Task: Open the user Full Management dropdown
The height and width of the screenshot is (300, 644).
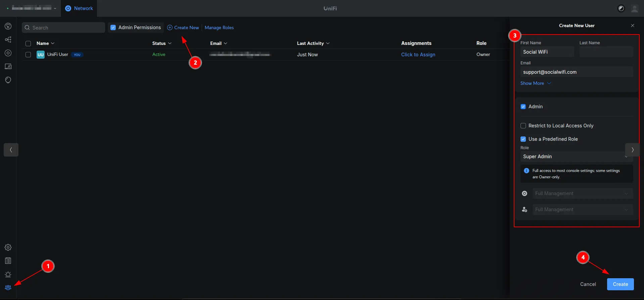Action: [583, 209]
